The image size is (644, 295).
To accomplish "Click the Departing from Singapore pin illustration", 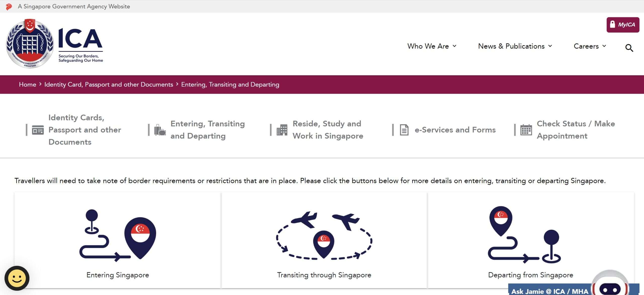I will (525, 235).
